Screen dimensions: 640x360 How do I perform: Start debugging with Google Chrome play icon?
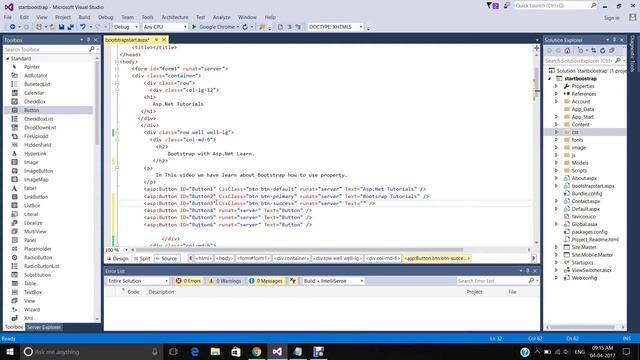click(194, 27)
